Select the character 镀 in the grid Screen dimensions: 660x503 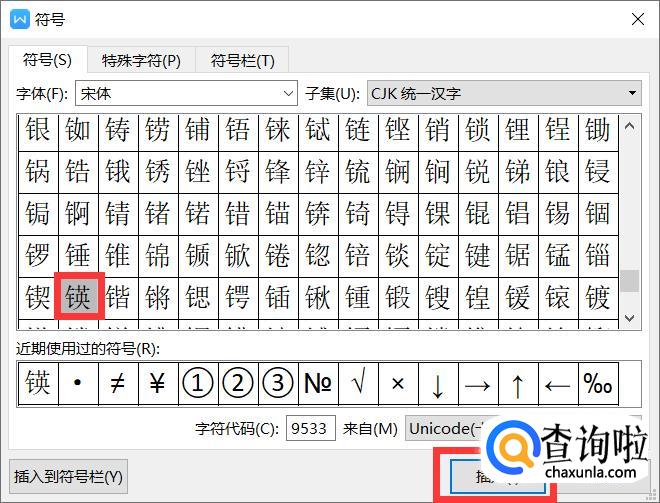598,298
